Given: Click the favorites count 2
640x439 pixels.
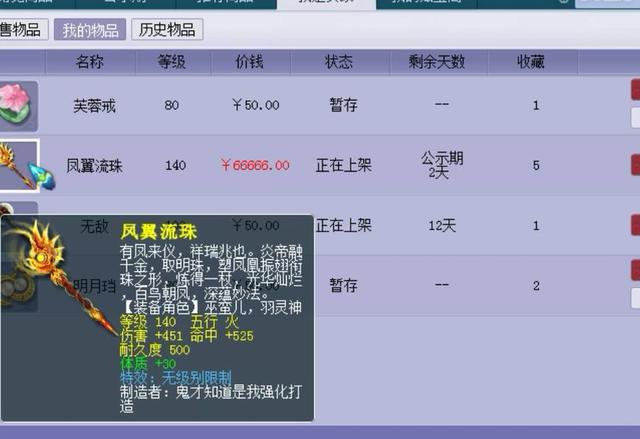Looking at the screenshot, I should click(x=536, y=286).
